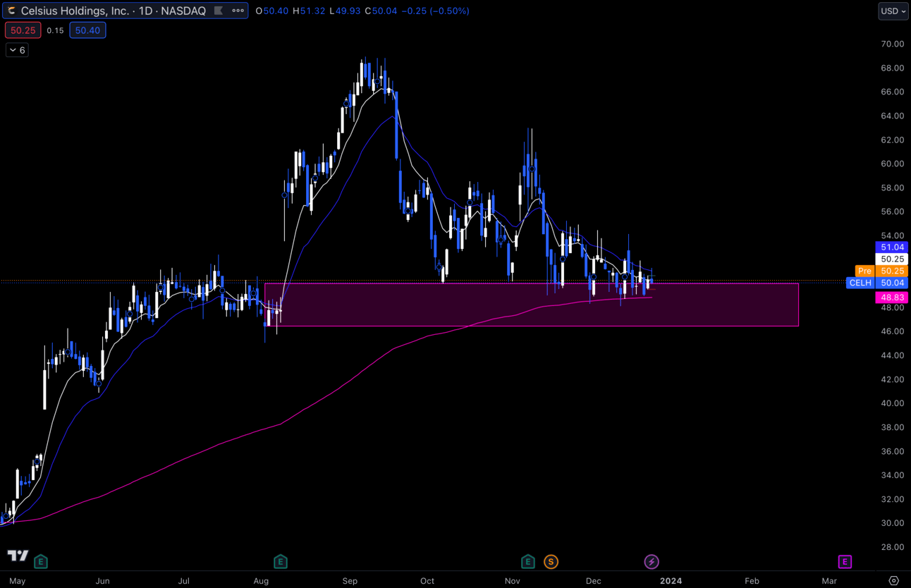
Task: Click the 70.00 price scale label
Action: (x=892, y=44)
